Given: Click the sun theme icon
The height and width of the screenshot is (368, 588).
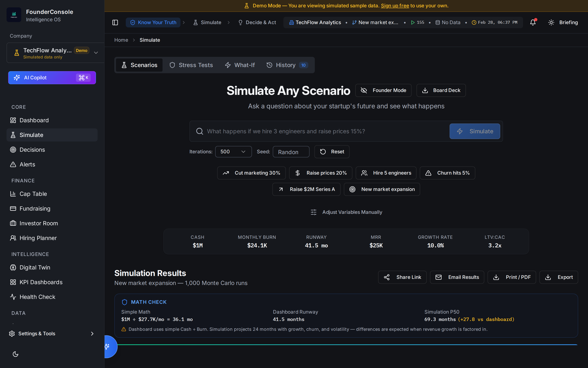Looking at the screenshot, I should [551, 22].
